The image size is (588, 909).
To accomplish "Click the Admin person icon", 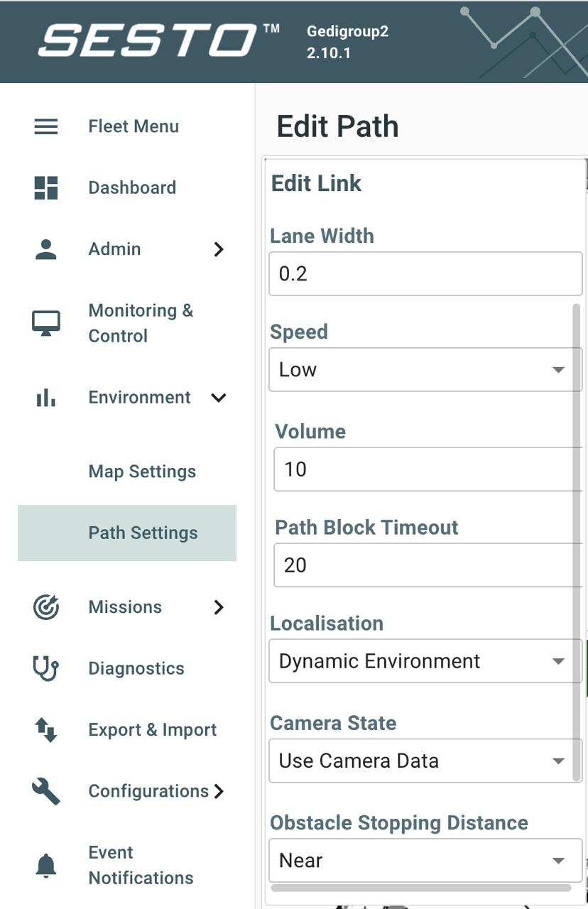I will click(x=46, y=249).
